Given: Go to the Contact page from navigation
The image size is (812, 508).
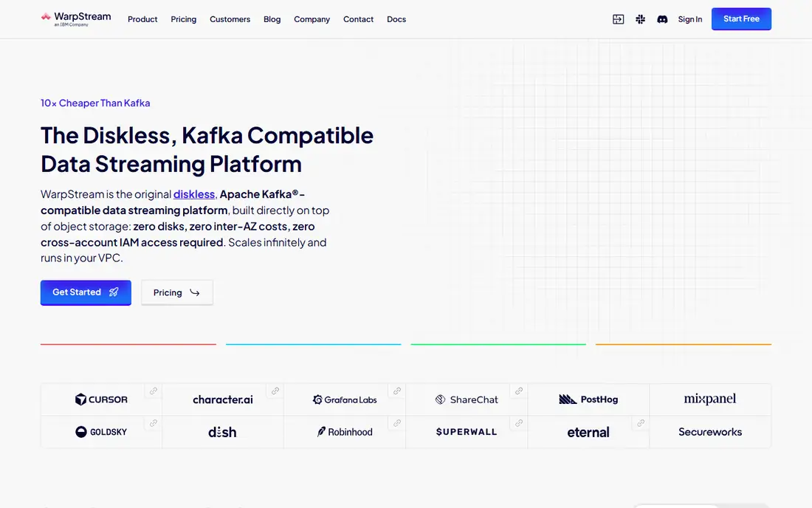Looking at the screenshot, I should click(x=358, y=19).
